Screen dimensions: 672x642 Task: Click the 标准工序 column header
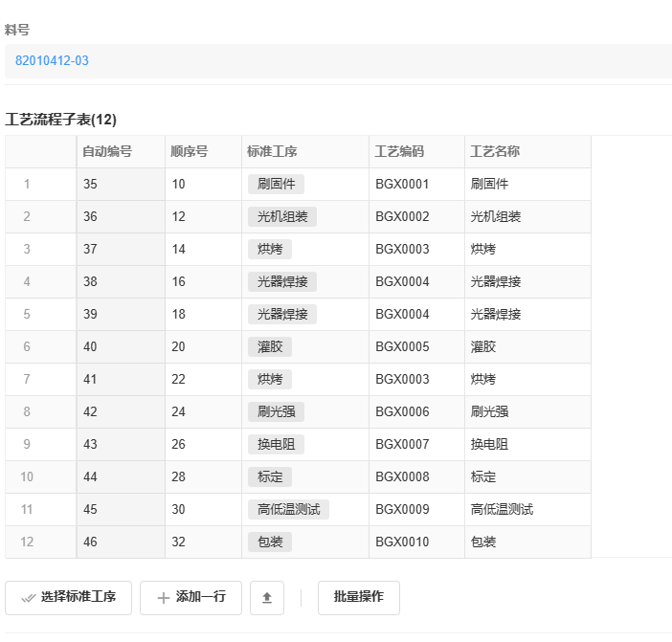tap(272, 151)
